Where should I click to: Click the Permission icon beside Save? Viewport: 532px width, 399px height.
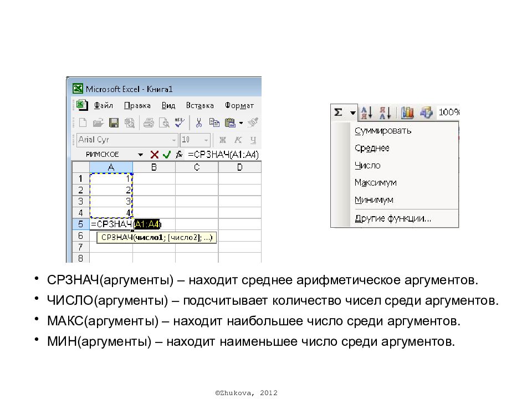point(129,122)
